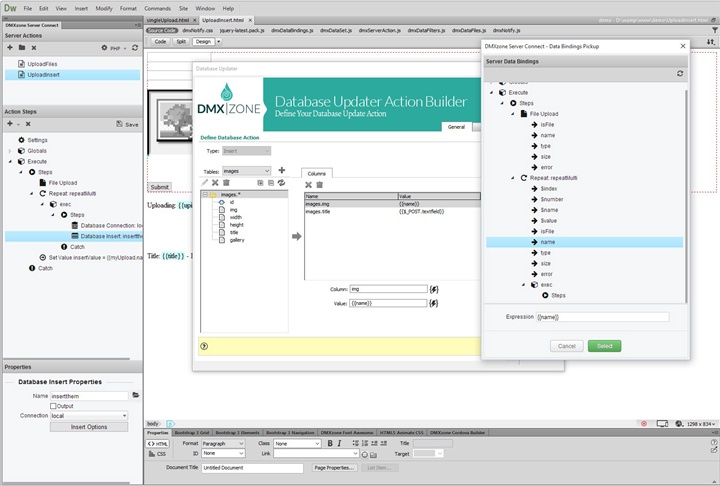720x486 pixels.
Task: Select the gallery column in images table
Action: (237, 240)
